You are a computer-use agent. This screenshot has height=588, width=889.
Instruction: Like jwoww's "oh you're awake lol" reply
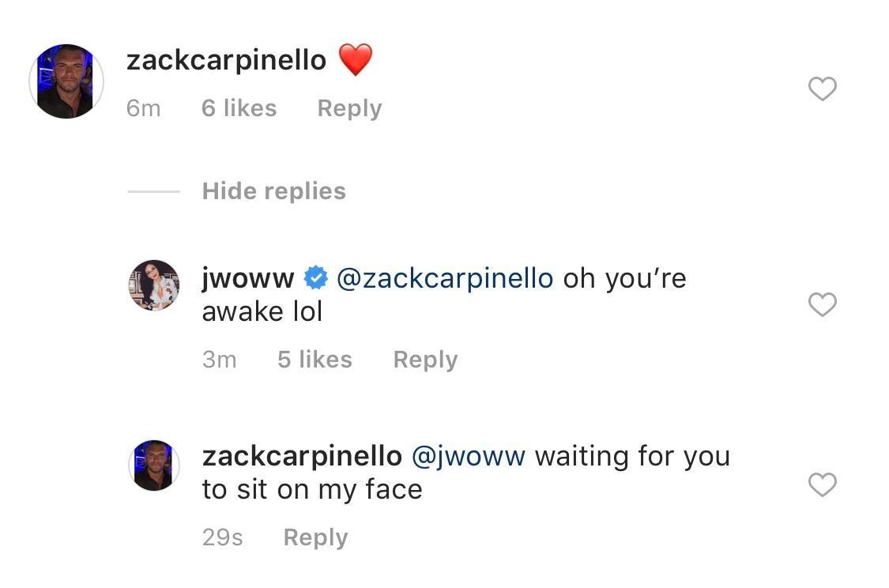pos(823,304)
